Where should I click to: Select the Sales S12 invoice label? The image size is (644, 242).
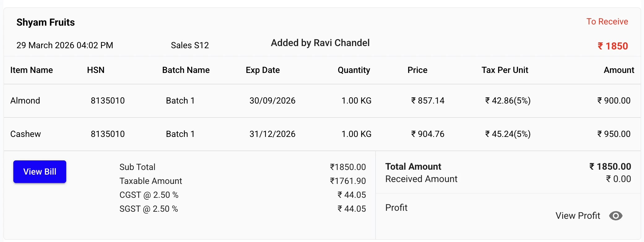click(x=190, y=45)
